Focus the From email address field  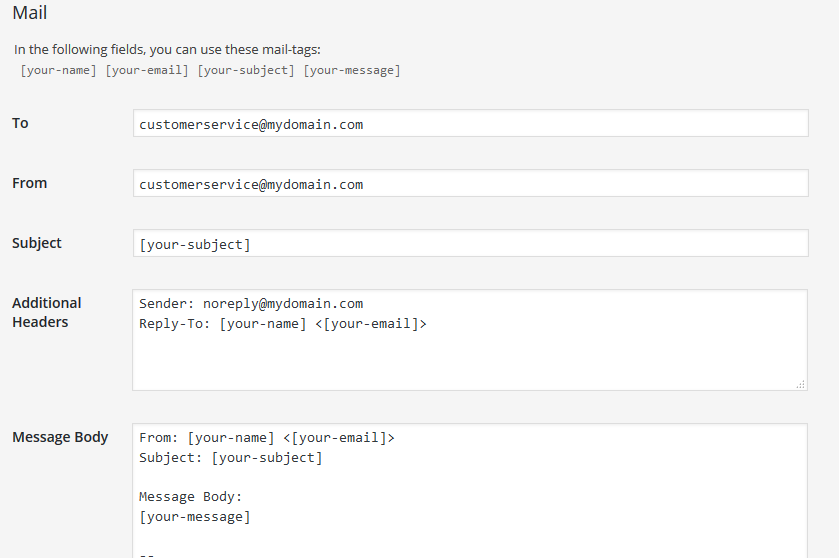pyautogui.click(x=470, y=184)
